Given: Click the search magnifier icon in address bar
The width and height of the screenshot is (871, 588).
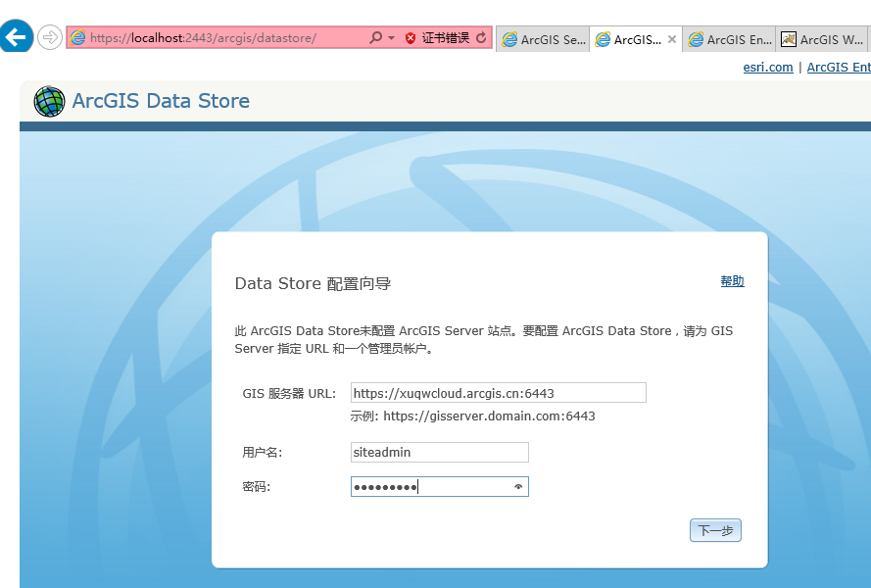Looking at the screenshot, I should (x=376, y=38).
